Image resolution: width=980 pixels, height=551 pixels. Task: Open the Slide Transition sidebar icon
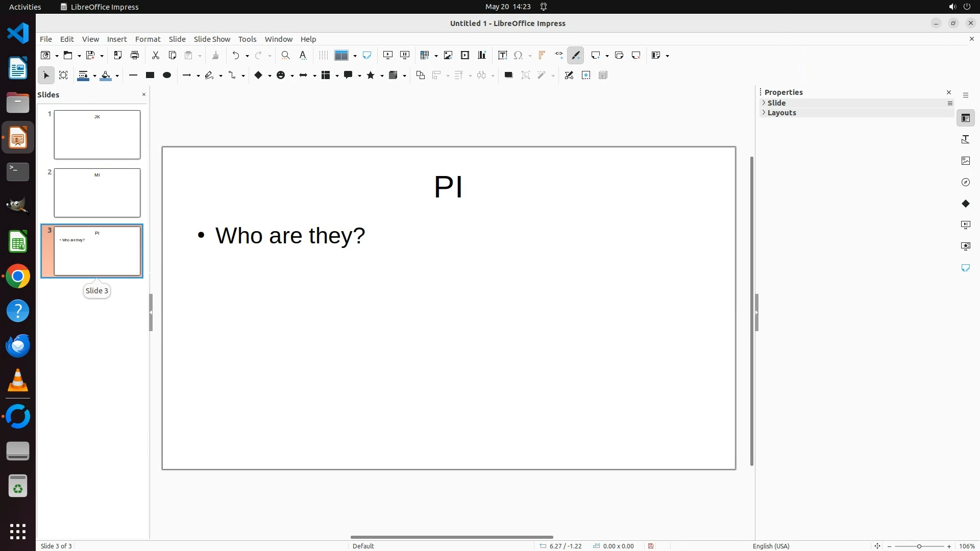click(965, 225)
